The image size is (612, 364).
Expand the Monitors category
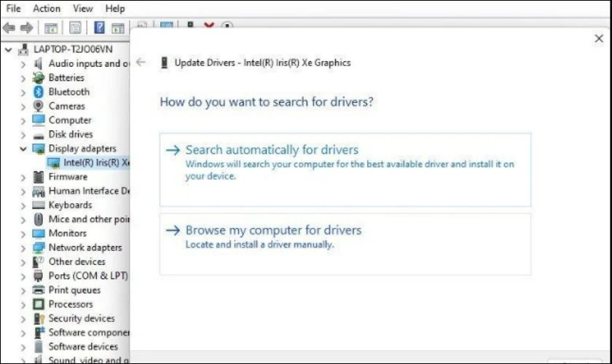tap(23, 234)
